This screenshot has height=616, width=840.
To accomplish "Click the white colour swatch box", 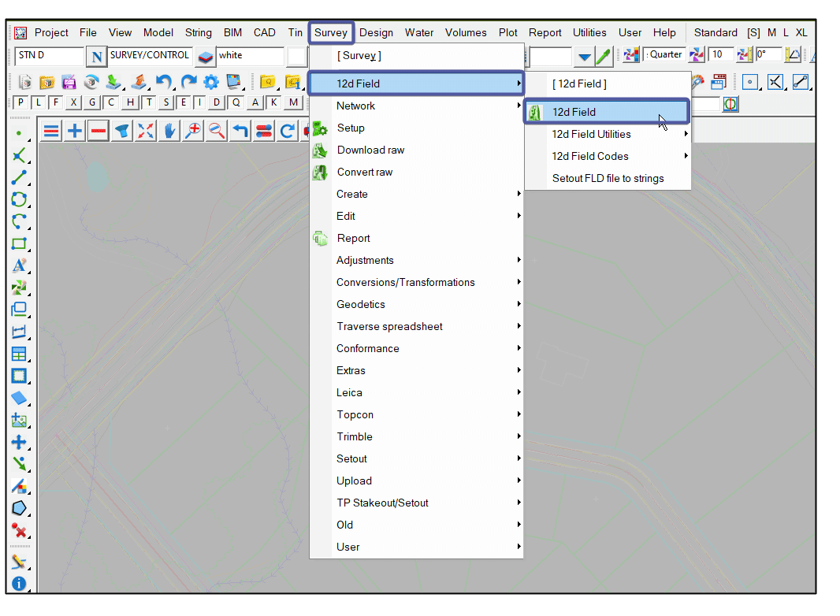I will 296,56.
